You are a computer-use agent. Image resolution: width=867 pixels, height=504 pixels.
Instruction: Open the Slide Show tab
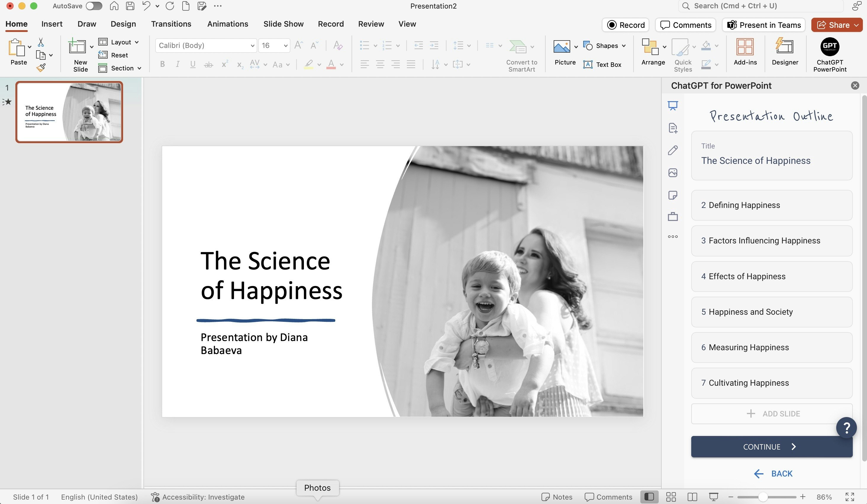pyautogui.click(x=283, y=24)
